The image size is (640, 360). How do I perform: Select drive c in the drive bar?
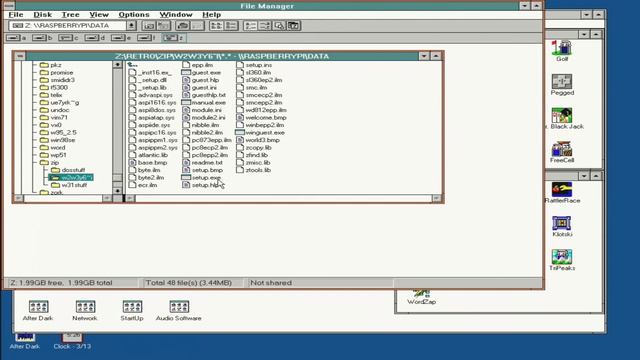69,38
